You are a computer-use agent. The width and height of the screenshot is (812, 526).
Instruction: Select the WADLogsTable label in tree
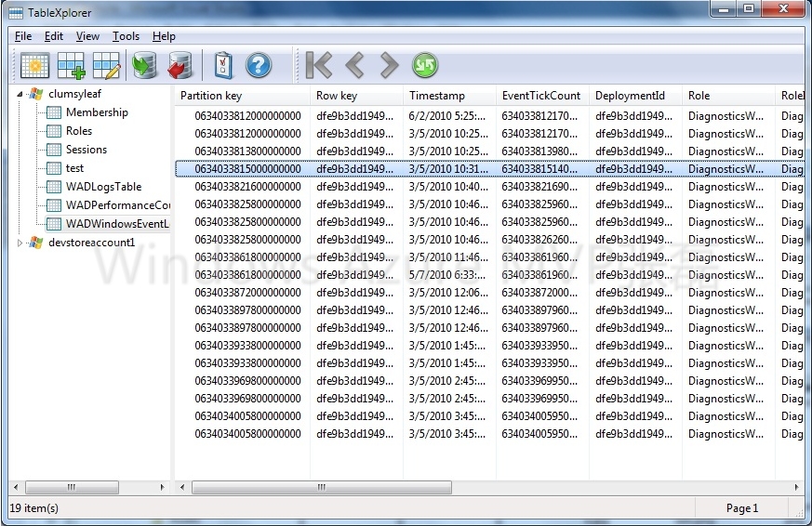coord(103,187)
